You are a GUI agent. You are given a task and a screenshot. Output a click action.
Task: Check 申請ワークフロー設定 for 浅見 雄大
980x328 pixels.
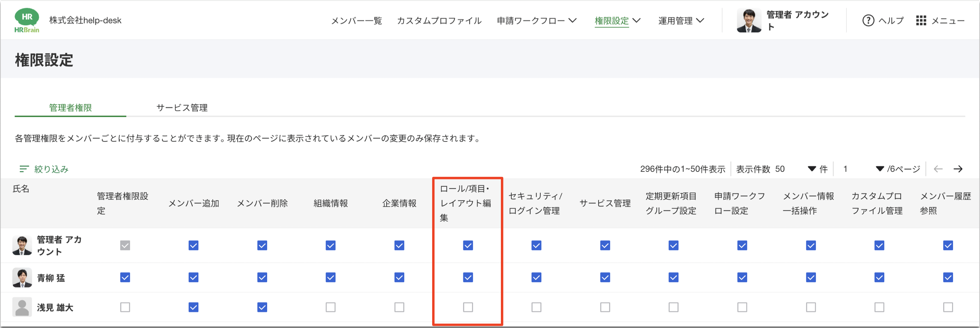tap(742, 307)
